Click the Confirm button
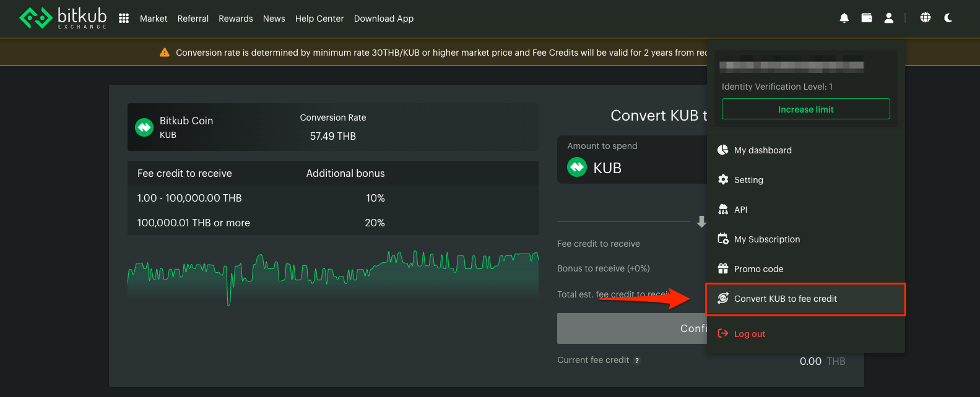980x397 pixels. (632, 328)
